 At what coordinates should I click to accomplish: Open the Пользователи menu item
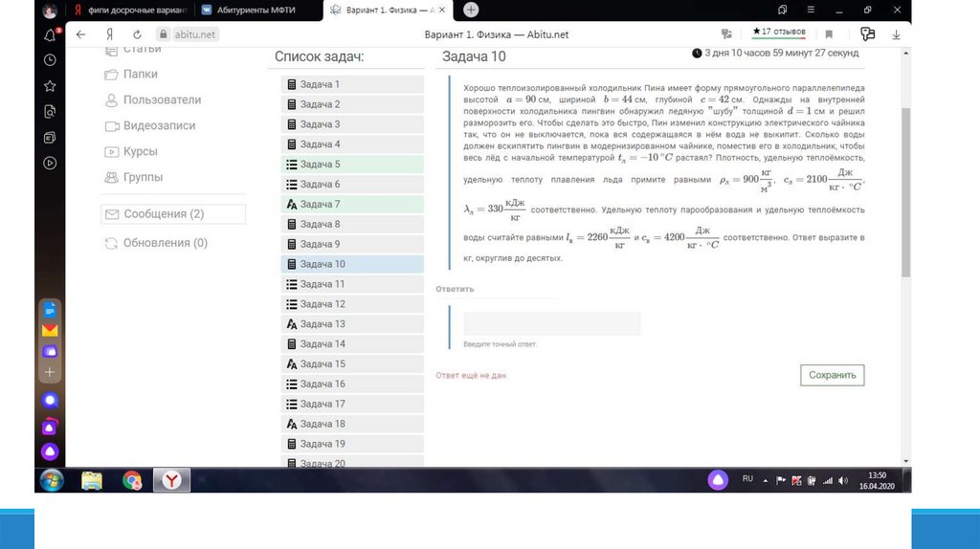click(x=153, y=99)
